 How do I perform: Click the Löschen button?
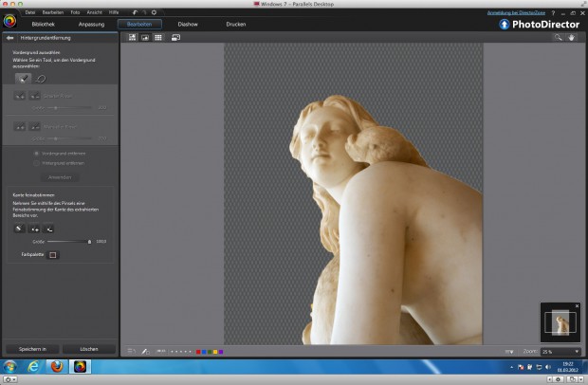[89, 349]
